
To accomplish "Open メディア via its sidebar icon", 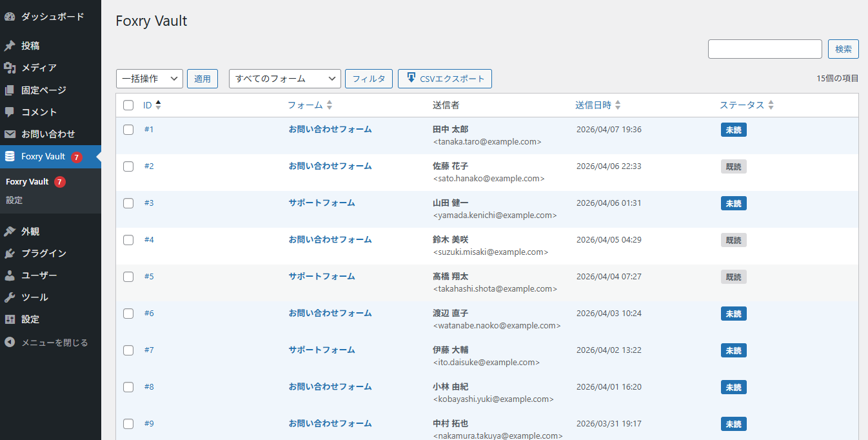I will [x=11, y=68].
